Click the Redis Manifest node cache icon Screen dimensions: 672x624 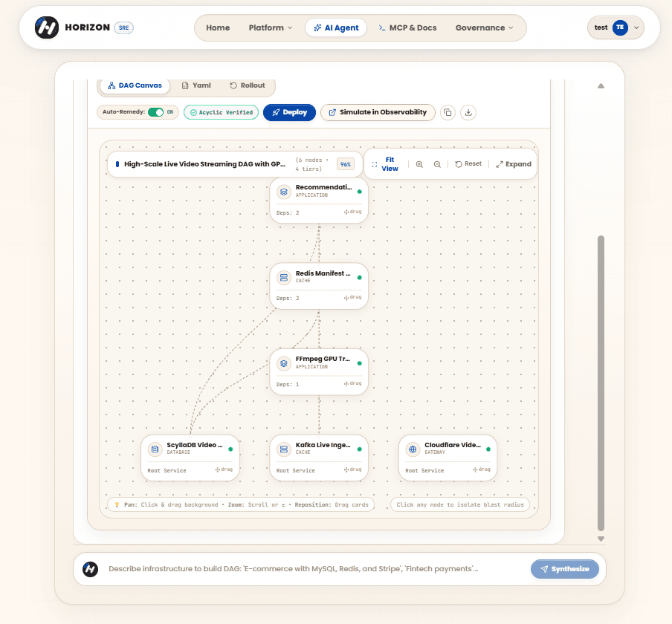284,278
